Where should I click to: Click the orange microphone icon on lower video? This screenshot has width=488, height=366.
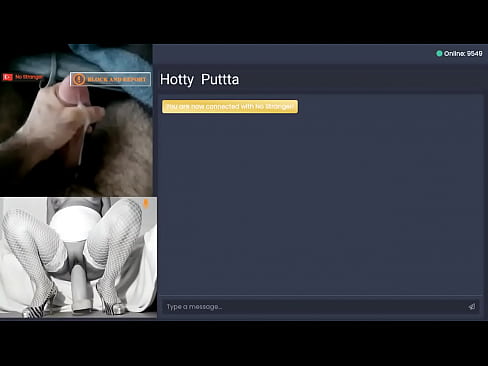point(146,204)
